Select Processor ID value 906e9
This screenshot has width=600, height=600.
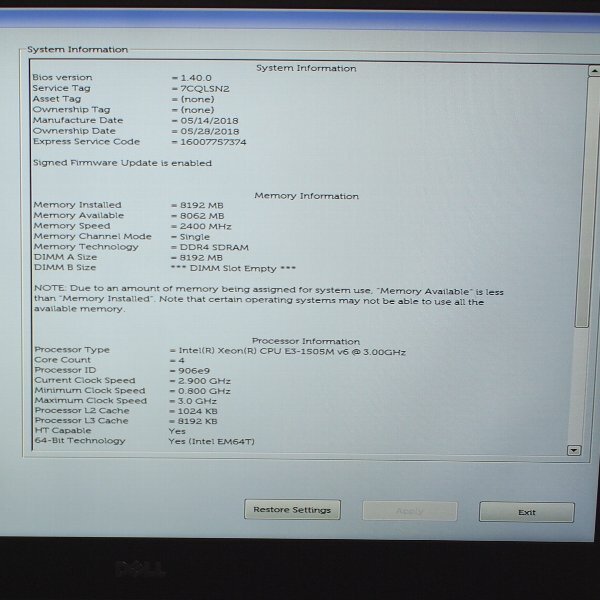(194, 370)
